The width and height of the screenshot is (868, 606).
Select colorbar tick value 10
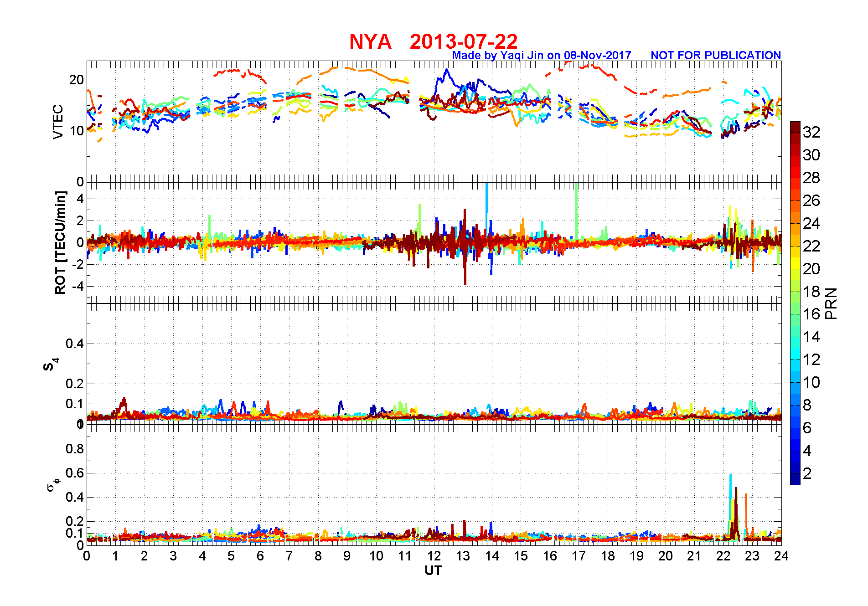click(811, 382)
